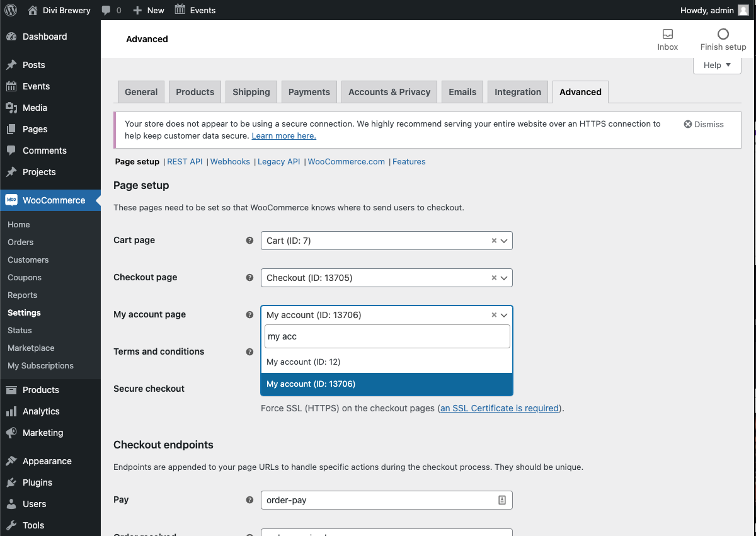Show help tooltip for Checkout page

tap(249, 278)
